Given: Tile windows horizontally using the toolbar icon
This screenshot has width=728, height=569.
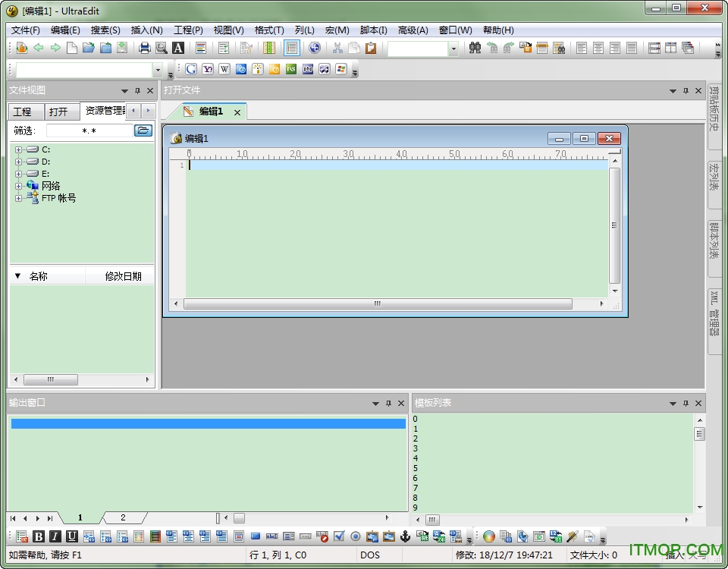Looking at the screenshot, I should click(654, 48).
